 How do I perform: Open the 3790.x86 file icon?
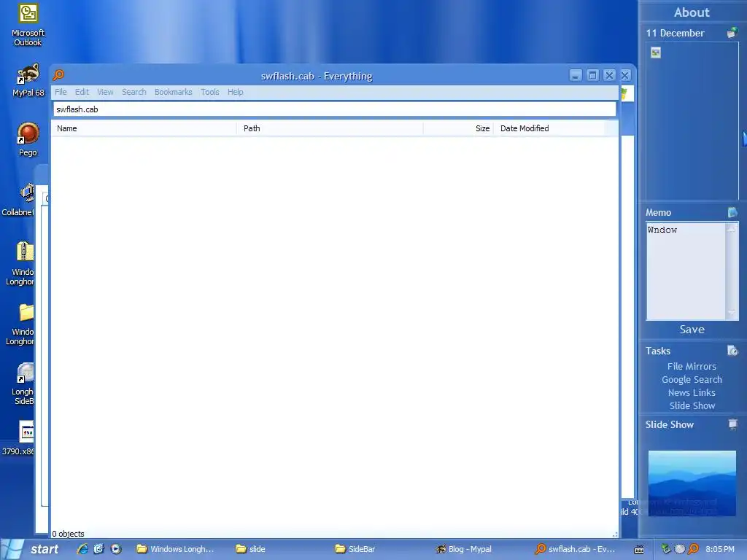pos(18,437)
